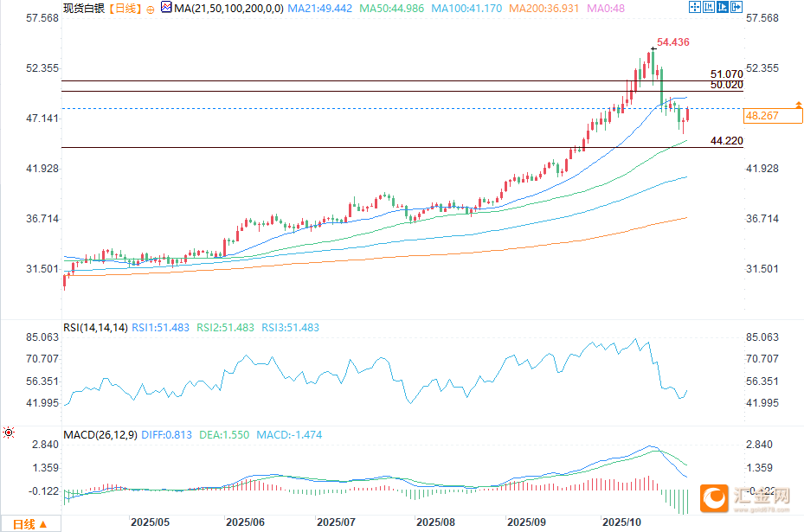The height and width of the screenshot is (532, 804).
Task: Click the 2.840 MACD level, left axis
Action: (x=46, y=445)
